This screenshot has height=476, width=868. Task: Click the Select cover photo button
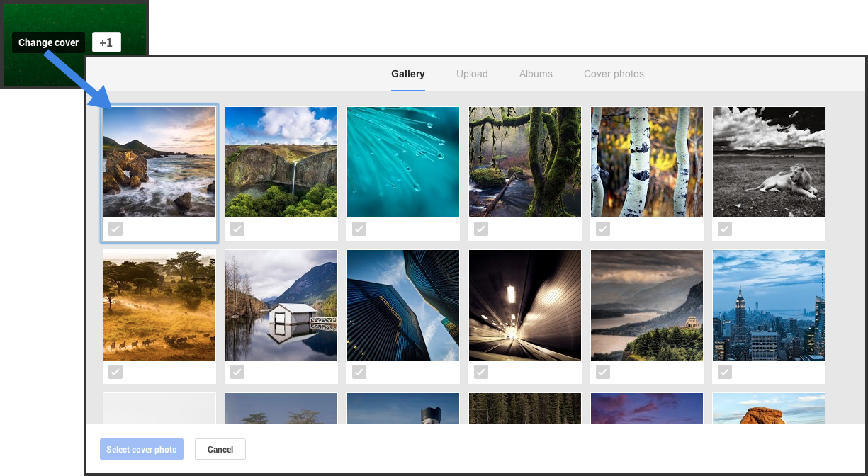[x=142, y=449]
